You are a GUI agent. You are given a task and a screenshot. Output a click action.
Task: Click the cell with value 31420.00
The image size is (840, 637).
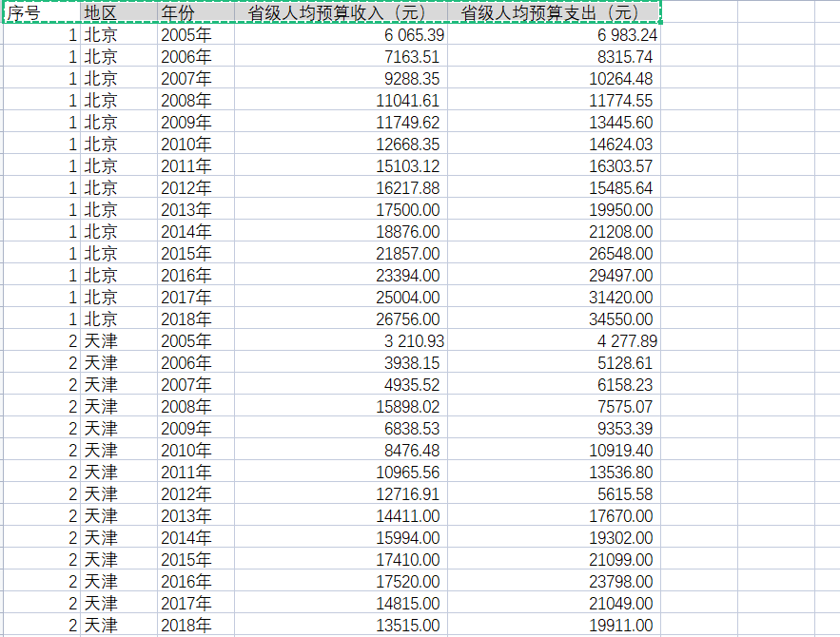[554, 297]
